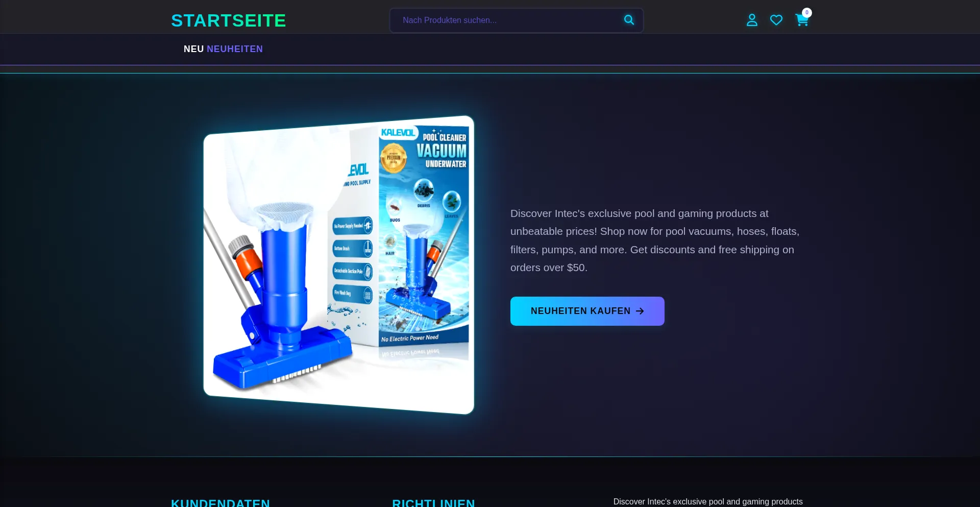Image resolution: width=980 pixels, height=507 pixels.
Task: Open the shopping cart icon
Action: click(x=801, y=20)
